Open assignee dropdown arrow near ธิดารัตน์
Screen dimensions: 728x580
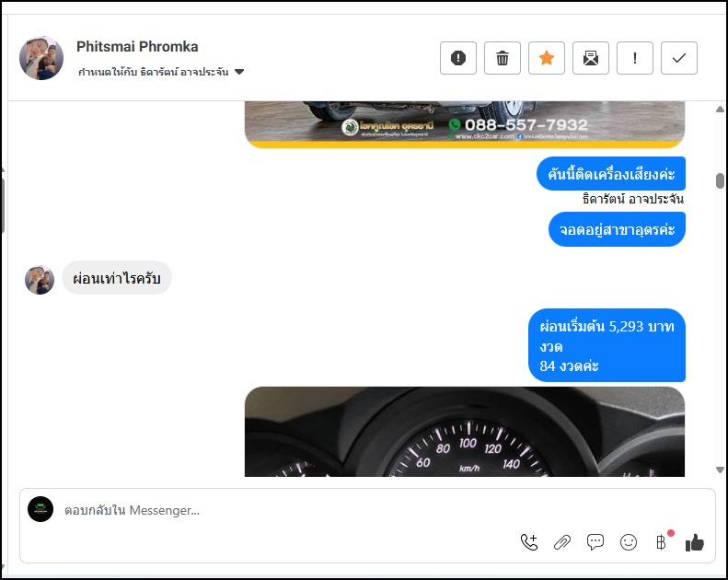[x=239, y=72]
